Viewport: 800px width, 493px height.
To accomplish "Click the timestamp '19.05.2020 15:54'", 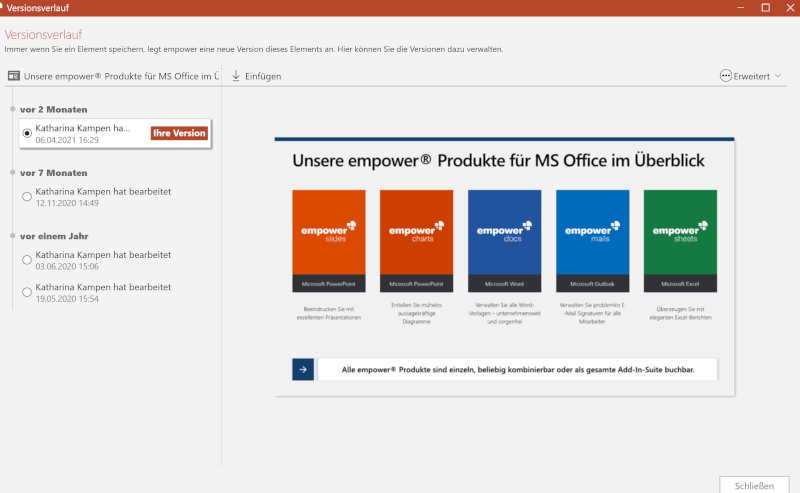I will 67,299.
